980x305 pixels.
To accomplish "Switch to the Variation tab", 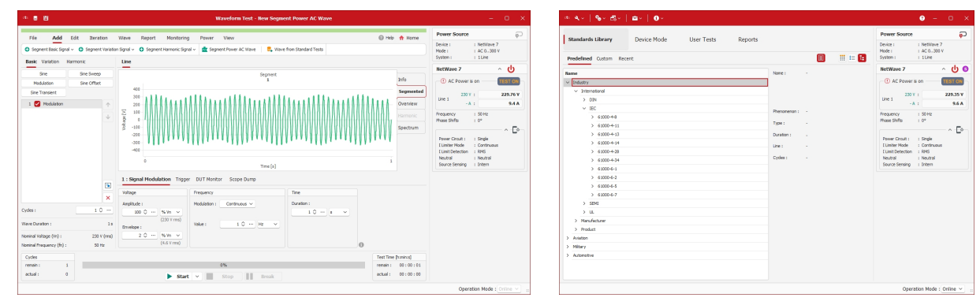I will [50, 61].
